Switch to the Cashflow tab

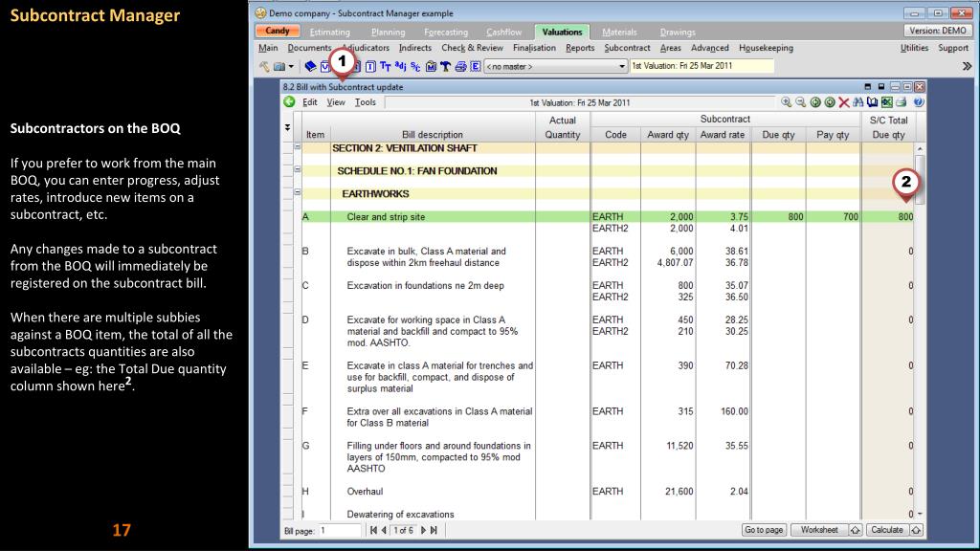[x=503, y=32]
